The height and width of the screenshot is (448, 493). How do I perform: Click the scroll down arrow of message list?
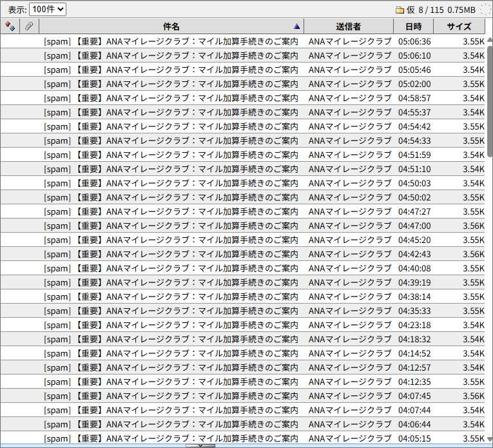click(490, 439)
